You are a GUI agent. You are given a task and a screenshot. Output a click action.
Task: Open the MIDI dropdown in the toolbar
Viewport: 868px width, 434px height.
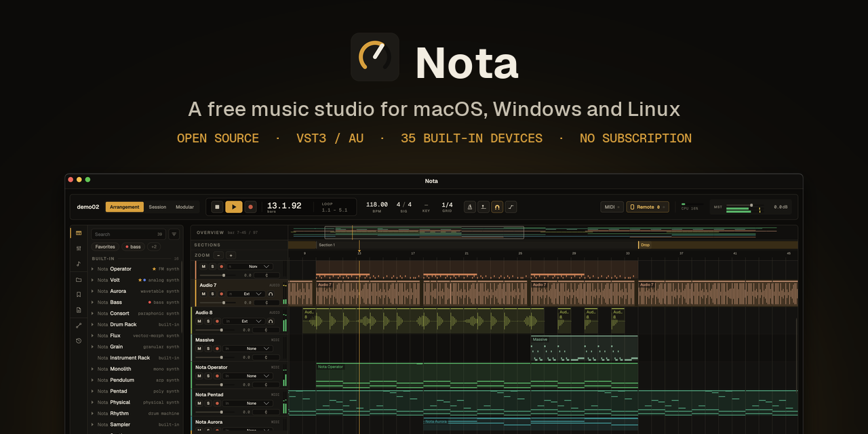612,207
